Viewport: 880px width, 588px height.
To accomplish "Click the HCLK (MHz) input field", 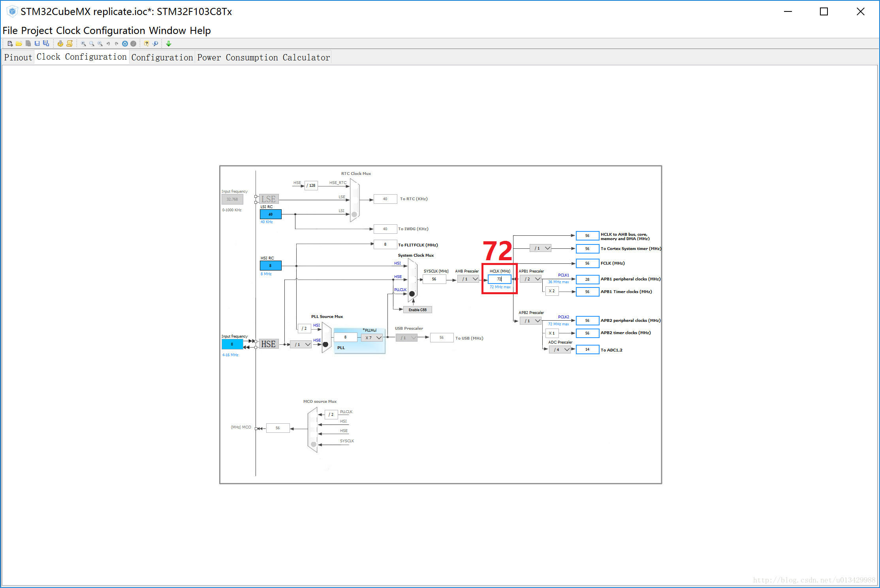I will point(500,279).
